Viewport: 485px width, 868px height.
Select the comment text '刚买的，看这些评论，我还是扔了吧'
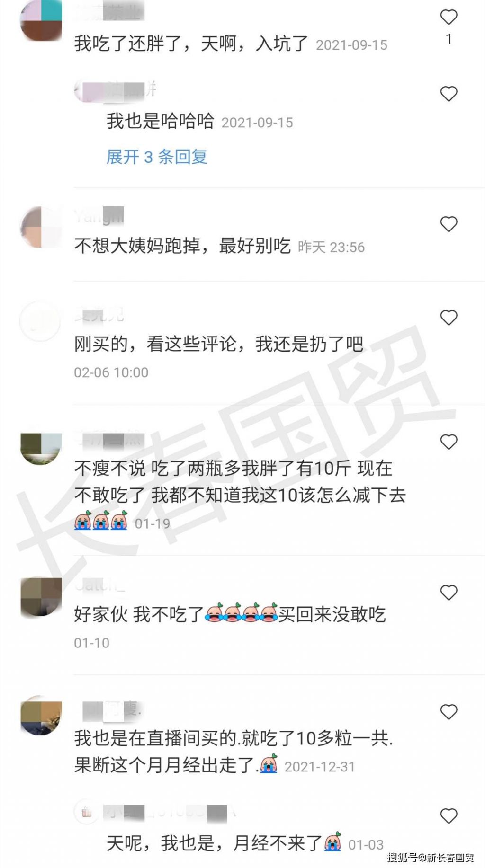point(219,344)
